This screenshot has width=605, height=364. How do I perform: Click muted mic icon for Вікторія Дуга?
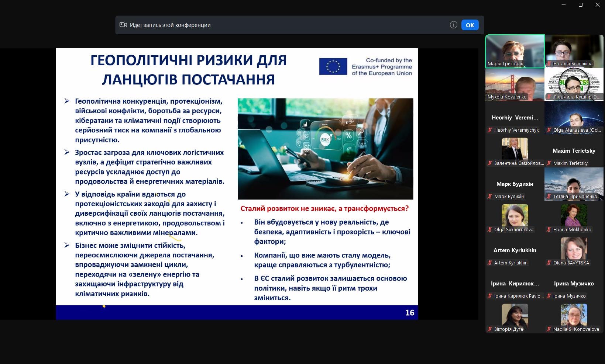tap(490, 329)
